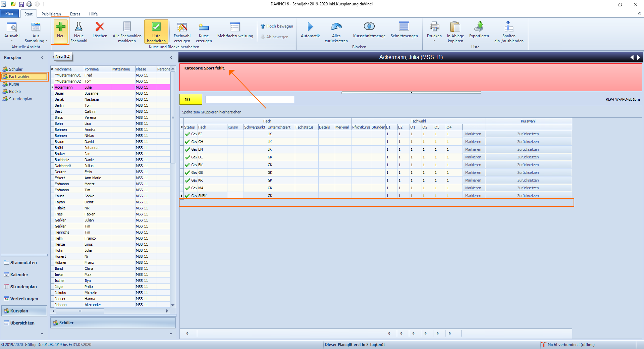Collapse the Kursplan side panel
This screenshot has width=644, height=349.
coord(42,58)
